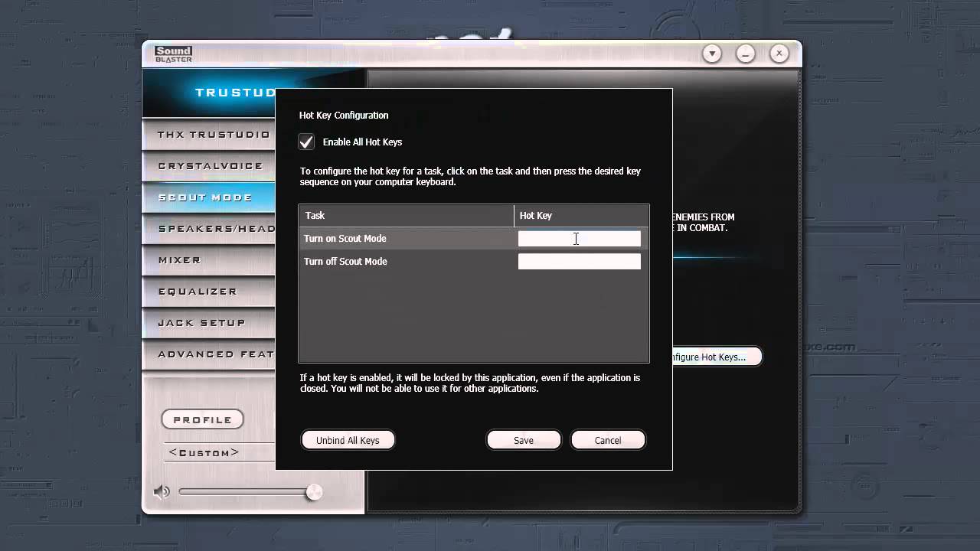Image resolution: width=980 pixels, height=551 pixels.
Task: Close the Sound Blaster window
Action: click(779, 54)
